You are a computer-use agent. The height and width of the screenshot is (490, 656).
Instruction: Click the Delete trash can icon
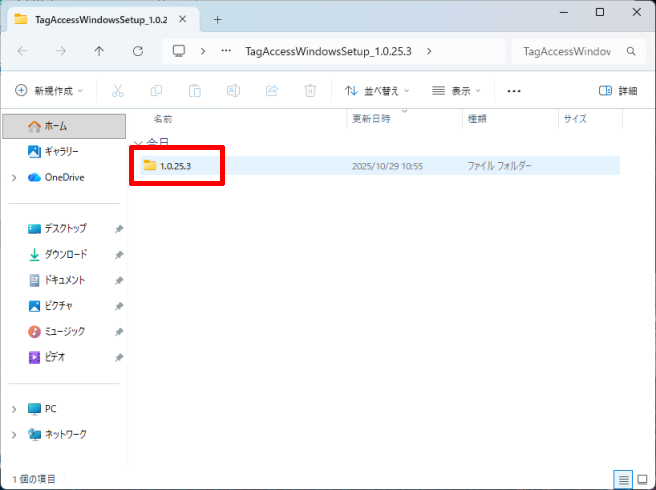(310, 90)
